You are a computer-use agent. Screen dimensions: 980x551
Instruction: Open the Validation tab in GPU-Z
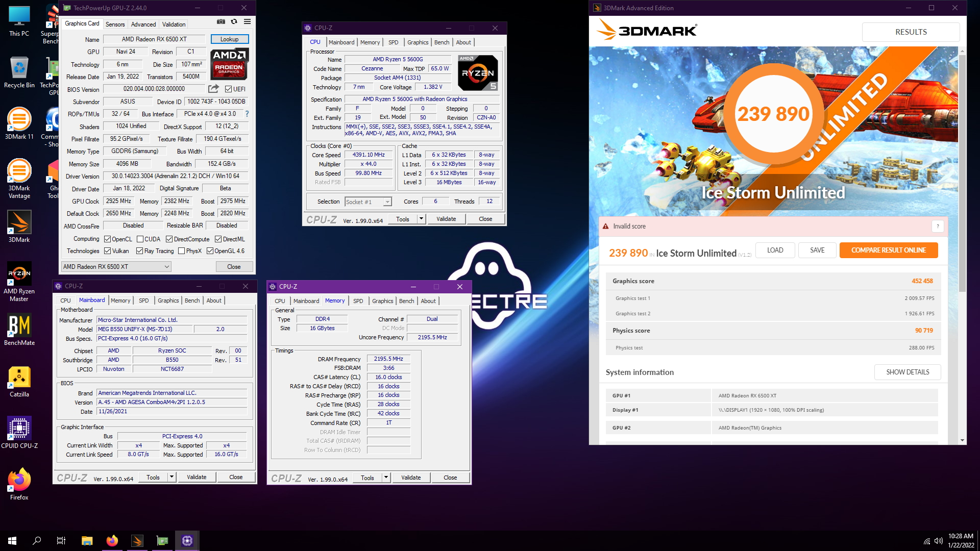point(174,24)
